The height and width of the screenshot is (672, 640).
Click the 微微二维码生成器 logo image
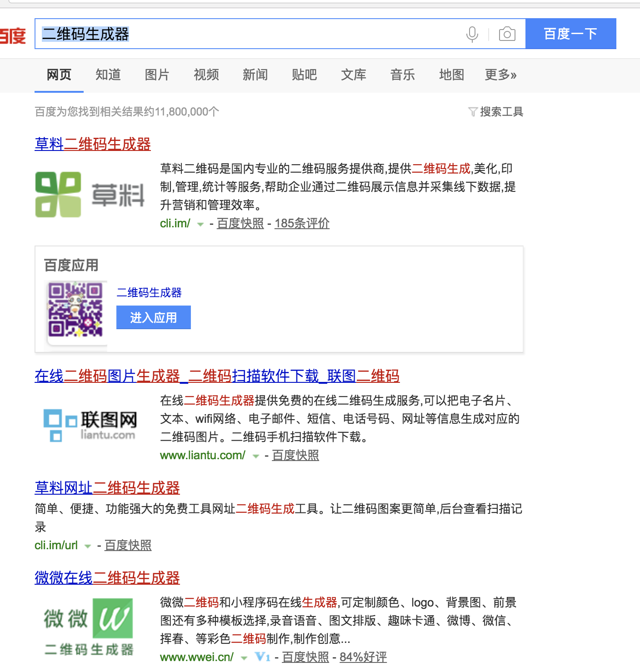pos(89,627)
